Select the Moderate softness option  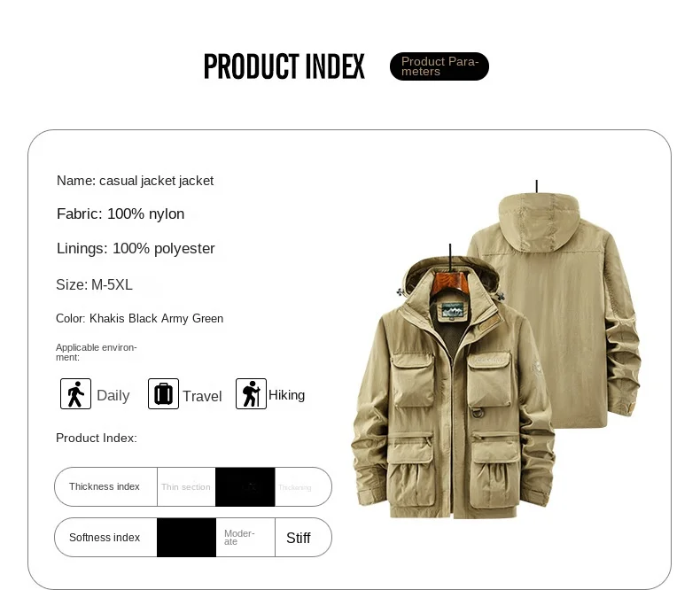pyautogui.click(x=239, y=538)
